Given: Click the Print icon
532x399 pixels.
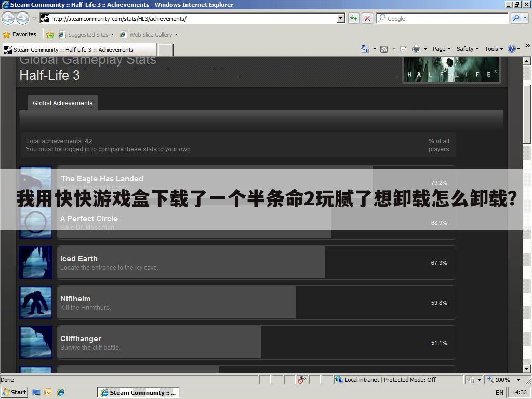Looking at the screenshot, I should (x=416, y=49).
